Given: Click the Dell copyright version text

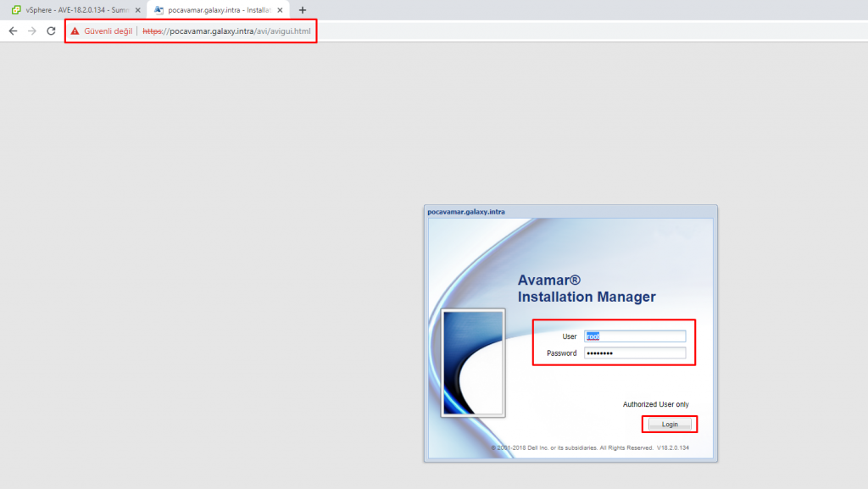Looking at the screenshot, I should pyautogui.click(x=590, y=448).
